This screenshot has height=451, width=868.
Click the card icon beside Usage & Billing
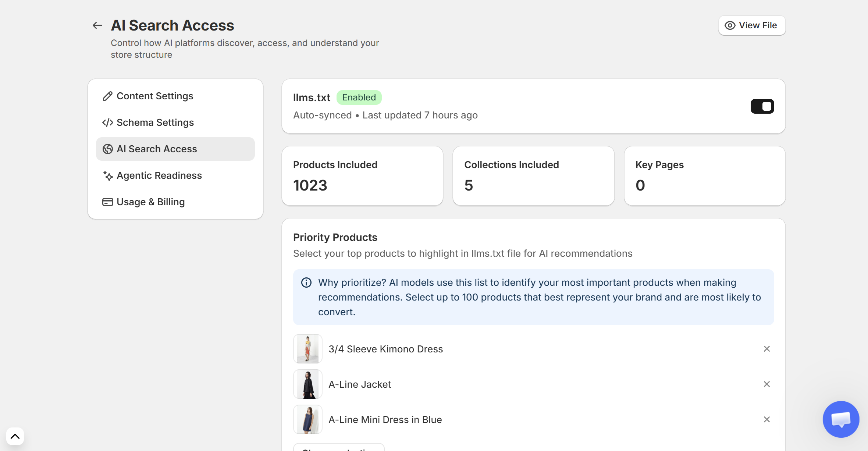click(x=107, y=202)
